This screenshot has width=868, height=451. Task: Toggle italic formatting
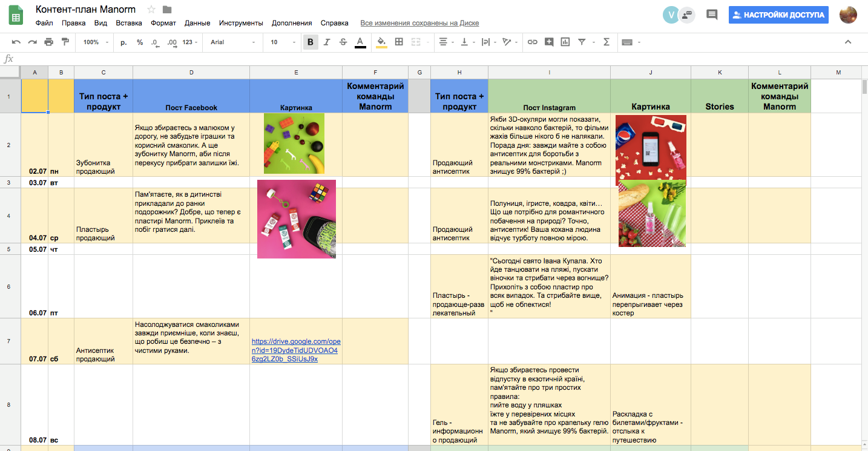coord(327,42)
